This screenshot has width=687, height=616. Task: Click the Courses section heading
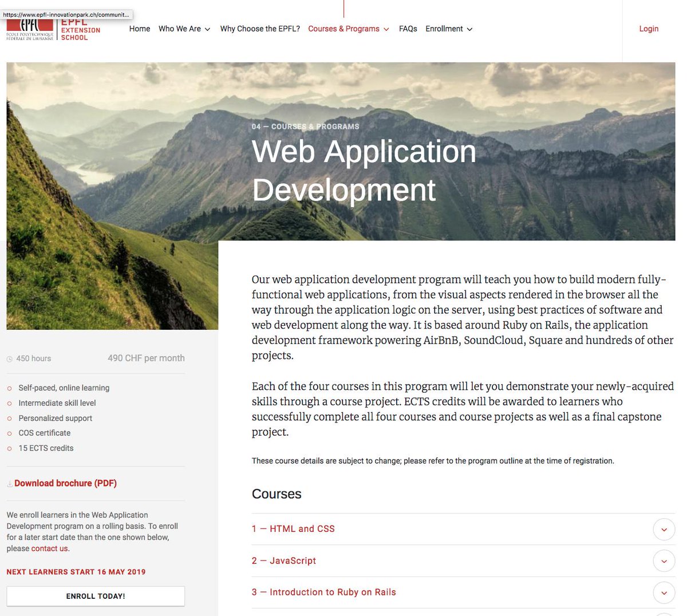[277, 494]
